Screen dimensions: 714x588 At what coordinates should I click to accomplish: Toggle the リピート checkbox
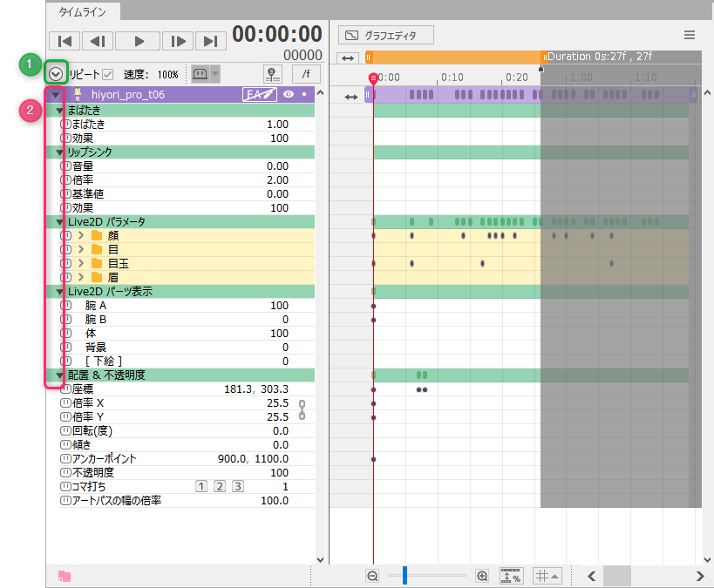coord(107,74)
